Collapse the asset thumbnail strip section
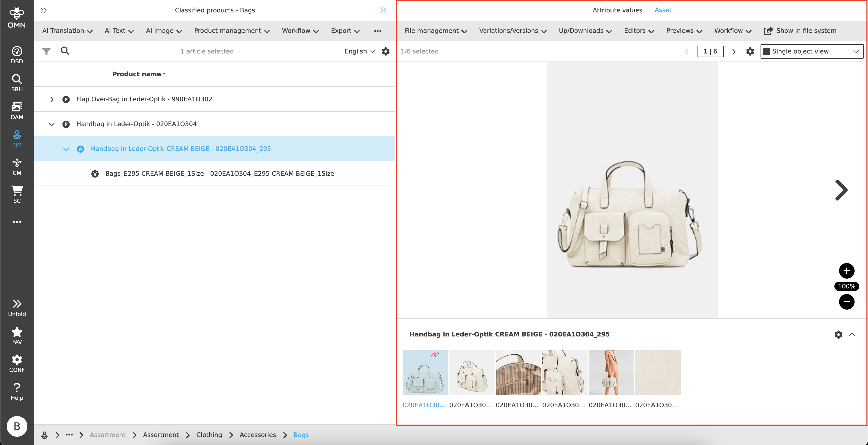Viewport: 868px width, 445px height. [852, 334]
